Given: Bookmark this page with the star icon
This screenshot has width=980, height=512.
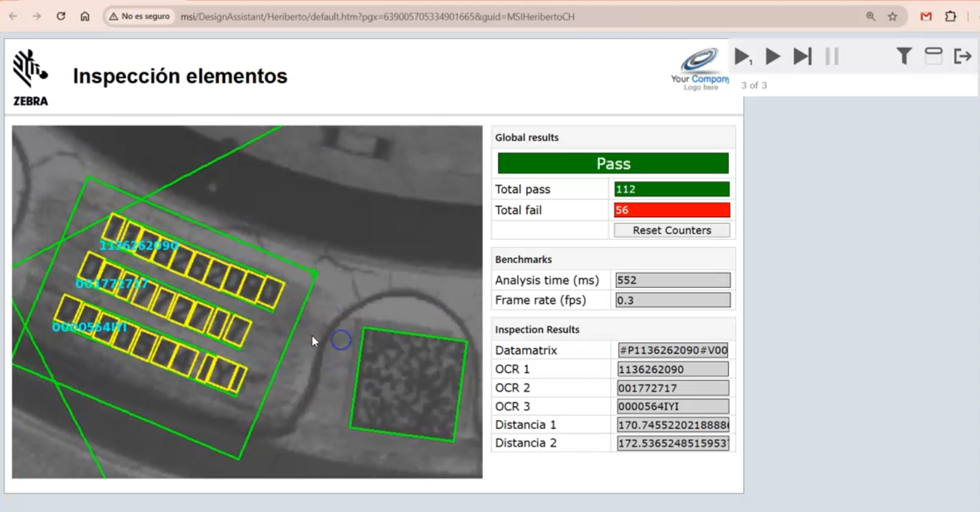Looking at the screenshot, I should 892,16.
